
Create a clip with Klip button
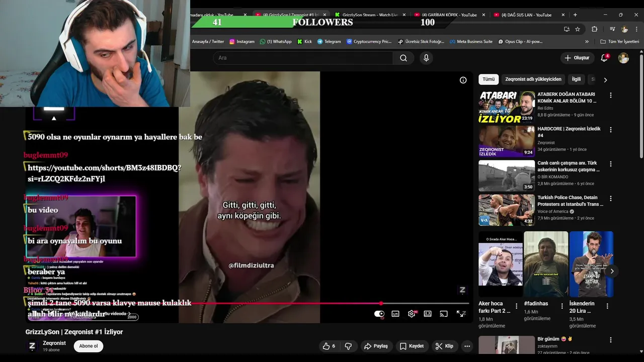coord(444,346)
